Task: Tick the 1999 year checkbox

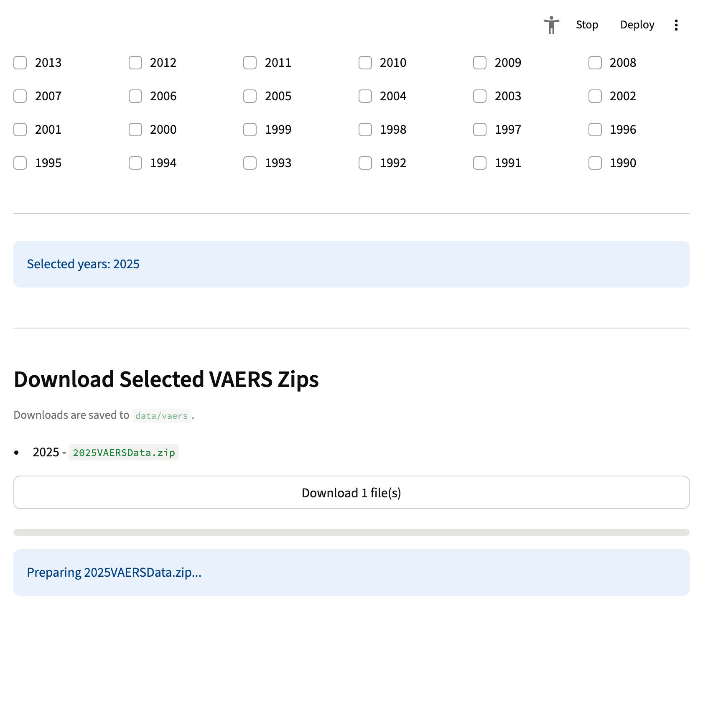Action: pos(250,130)
